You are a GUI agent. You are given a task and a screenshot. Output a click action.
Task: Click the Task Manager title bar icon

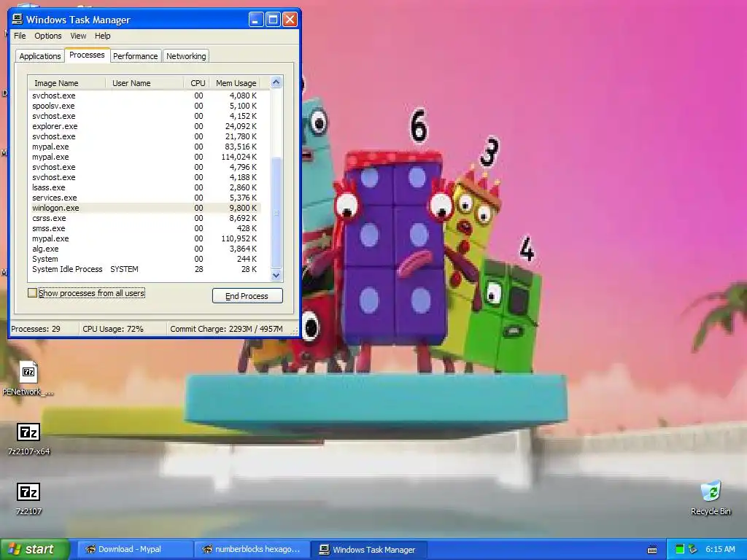pos(18,19)
